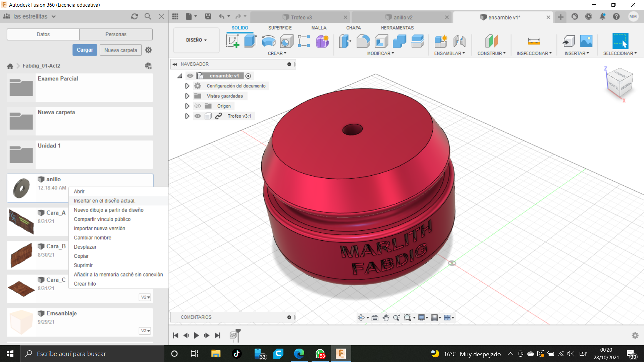Hide the Trofeo v3:1 component visibility
Viewport: 644px width, 362px height.
[x=198, y=116]
